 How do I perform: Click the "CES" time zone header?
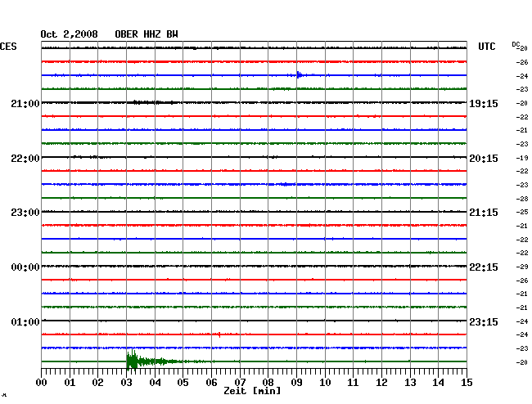[x=8, y=47]
